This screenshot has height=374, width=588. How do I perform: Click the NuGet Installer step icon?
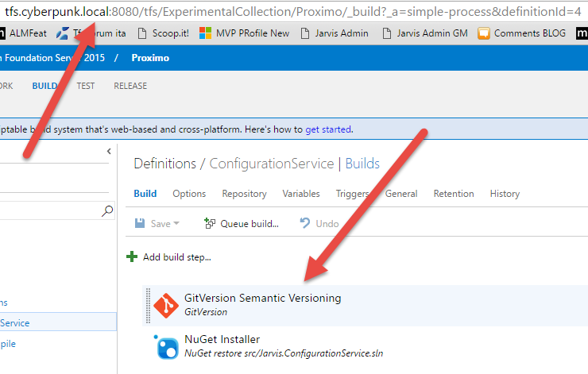167,347
